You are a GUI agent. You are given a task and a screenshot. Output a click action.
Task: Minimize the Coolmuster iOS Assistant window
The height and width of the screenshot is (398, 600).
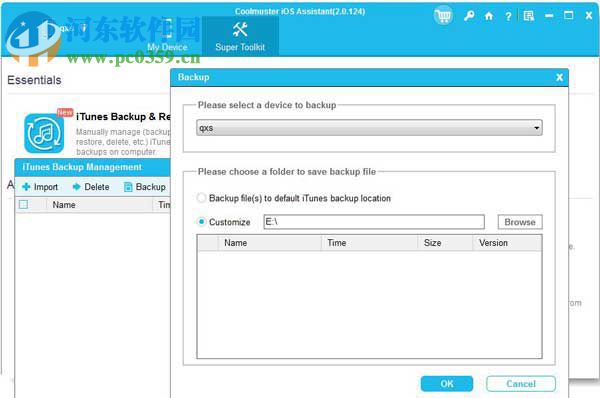[x=549, y=16]
